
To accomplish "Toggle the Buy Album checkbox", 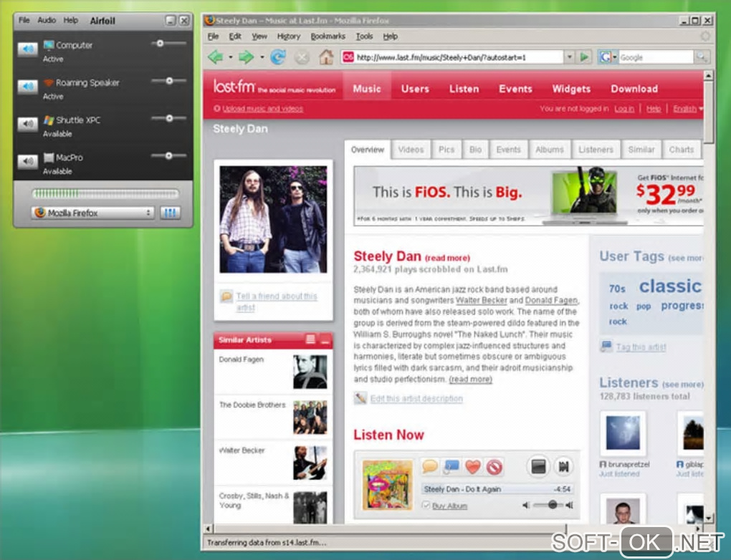I will [x=426, y=505].
